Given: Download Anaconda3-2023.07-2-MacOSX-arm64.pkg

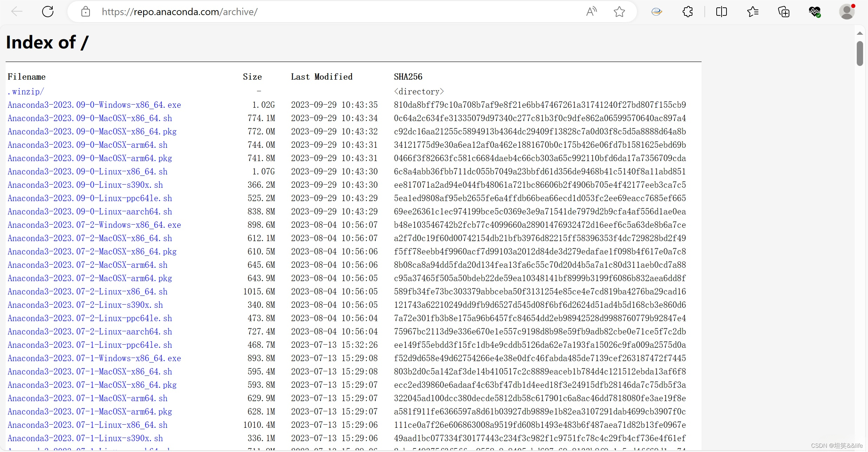Looking at the screenshot, I should (90, 278).
